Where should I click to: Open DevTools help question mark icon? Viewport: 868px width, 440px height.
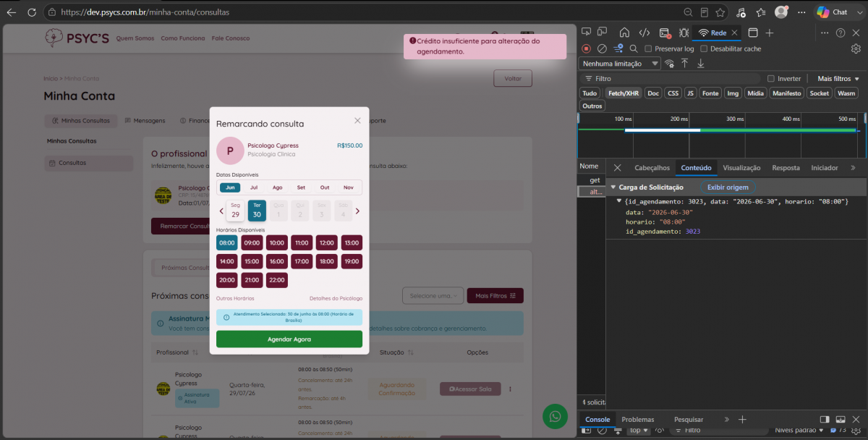pos(841,33)
